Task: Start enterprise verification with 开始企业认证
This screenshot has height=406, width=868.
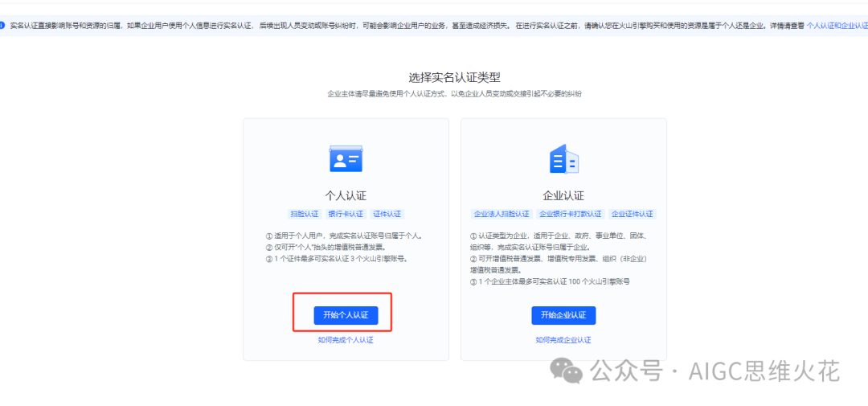Action: 563,315
